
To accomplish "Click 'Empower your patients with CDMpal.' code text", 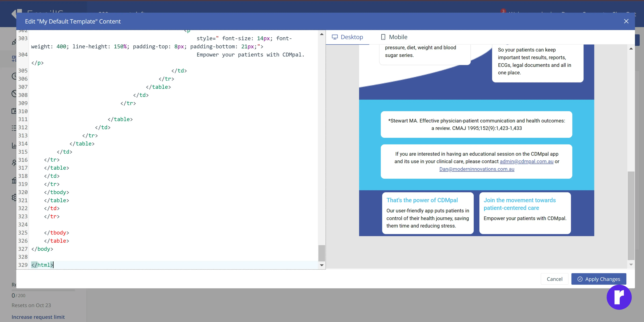I will (250, 54).
